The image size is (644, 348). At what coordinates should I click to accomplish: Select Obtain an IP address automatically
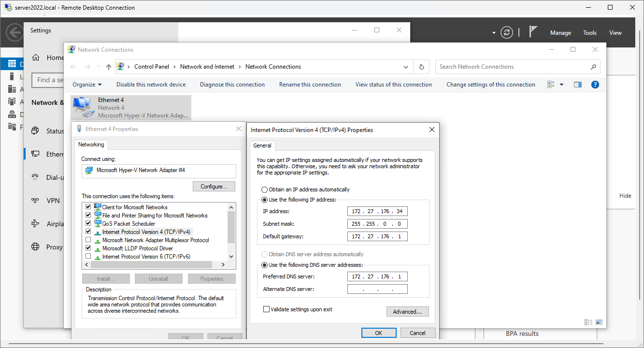point(264,189)
